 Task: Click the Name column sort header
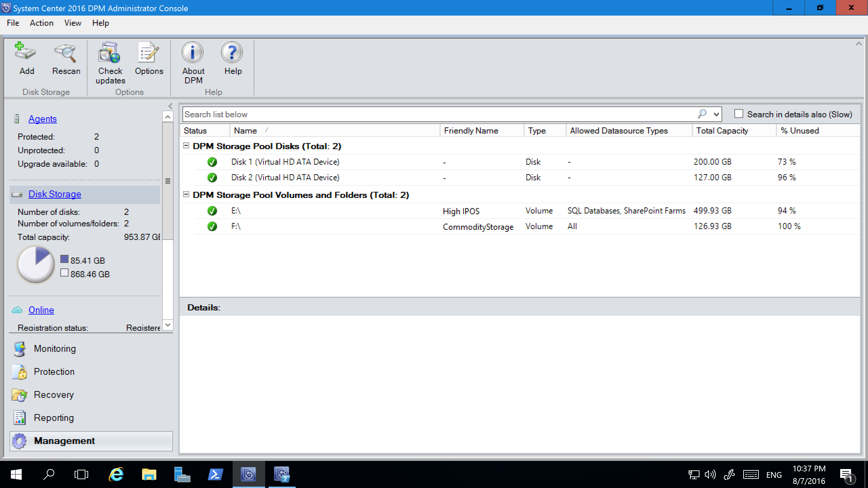coord(244,130)
